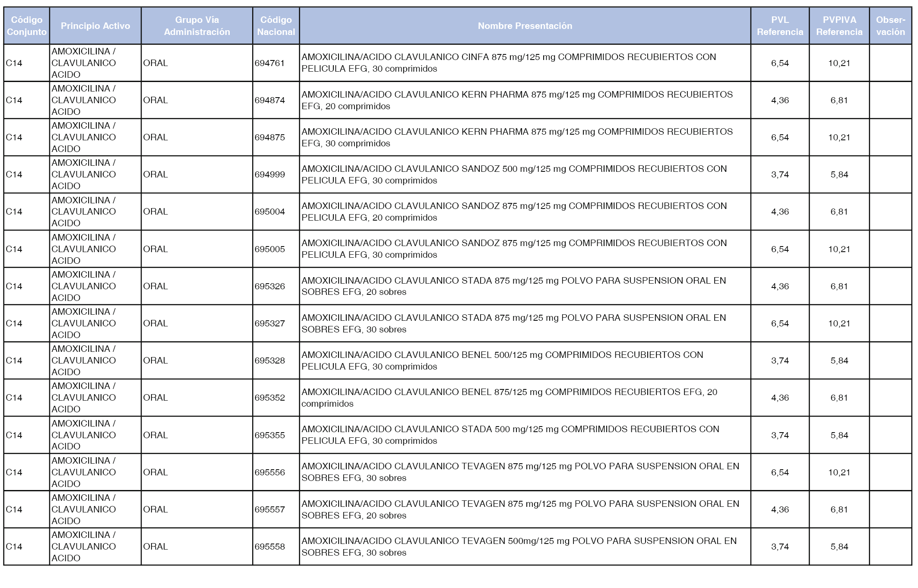Screen dimensions: 918x588
Task: Click PVPIVA value in row 694875
Action: (x=839, y=137)
